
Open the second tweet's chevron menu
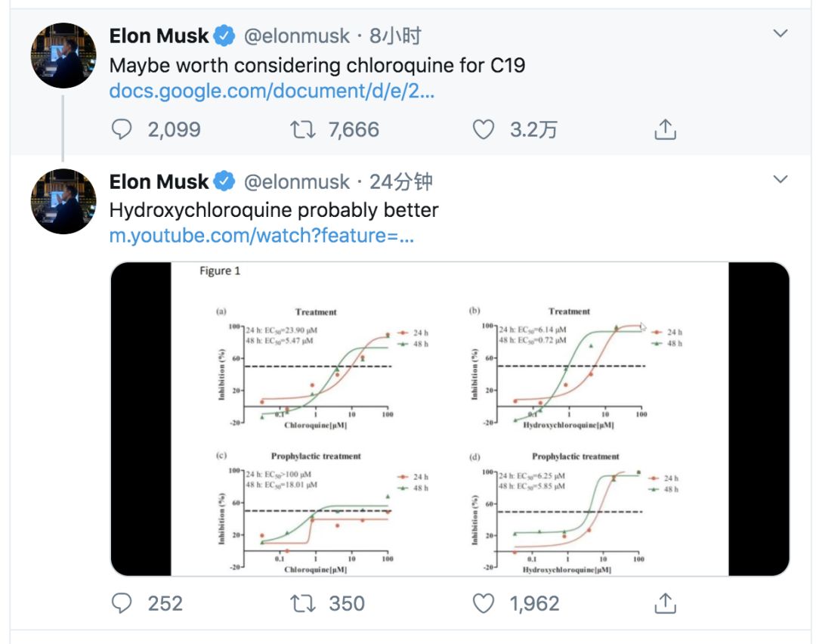click(x=780, y=180)
